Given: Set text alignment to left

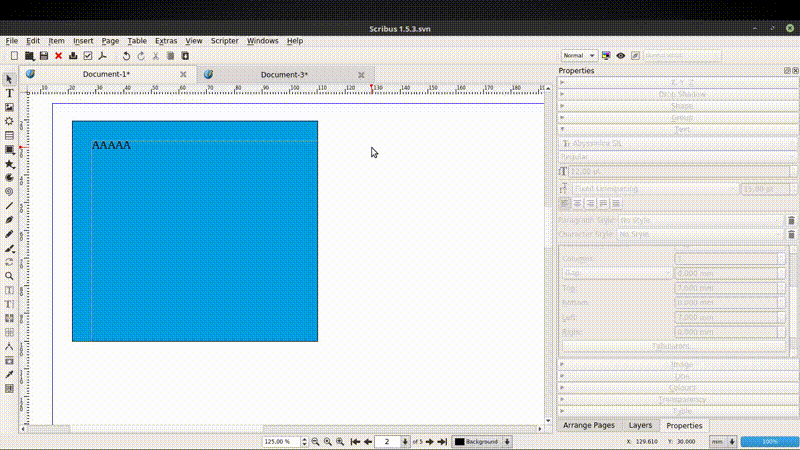Looking at the screenshot, I should (x=564, y=203).
